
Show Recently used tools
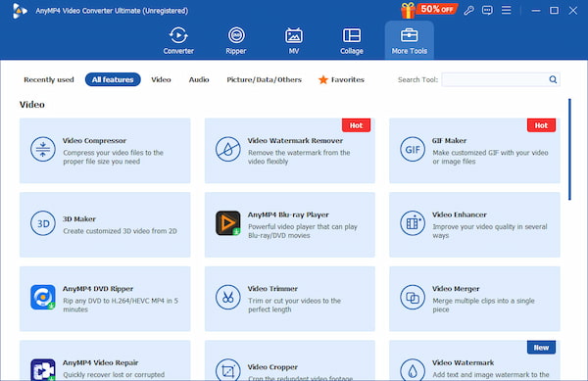coord(49,79)
